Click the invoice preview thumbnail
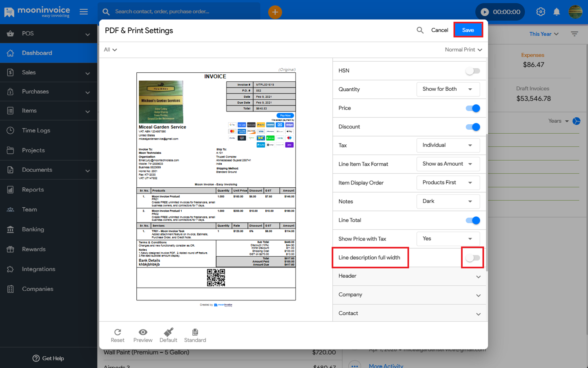This screenshot has height=368, width=588. 216,186
